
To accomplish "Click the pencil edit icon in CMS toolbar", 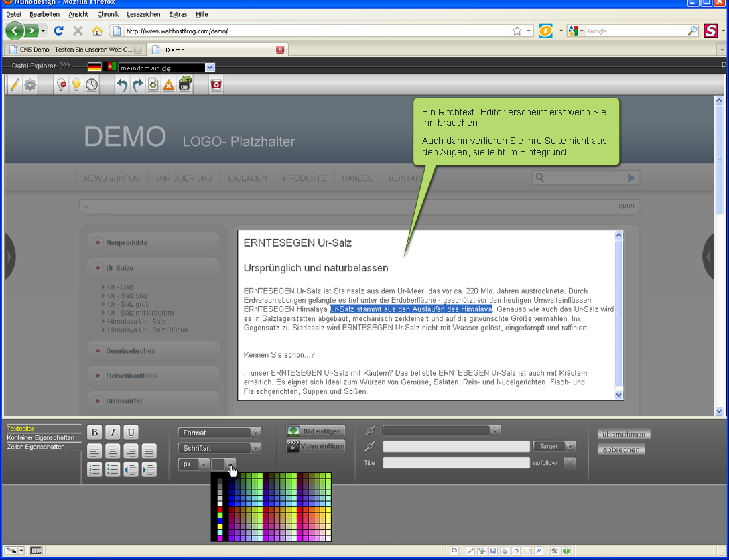I will point(15,84).
